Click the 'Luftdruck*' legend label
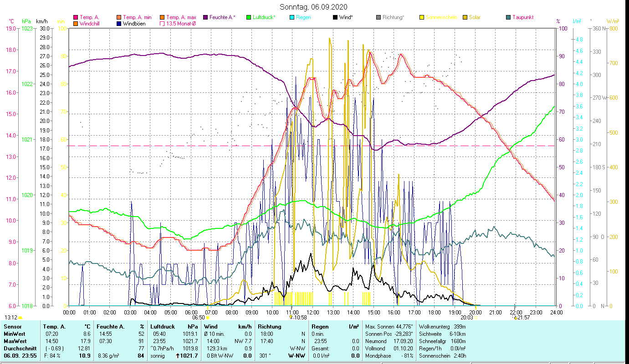 coord(265,18)
